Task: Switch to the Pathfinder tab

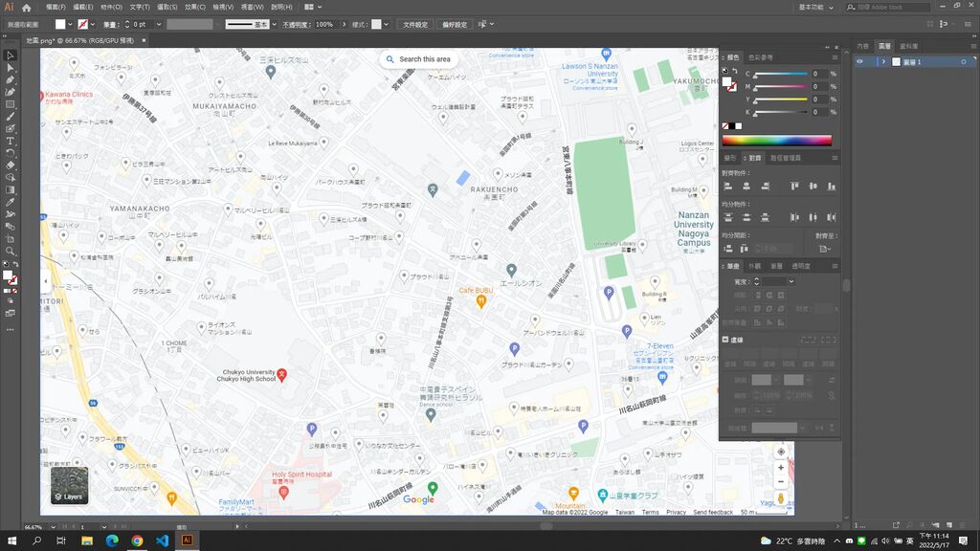Action: 786,158
